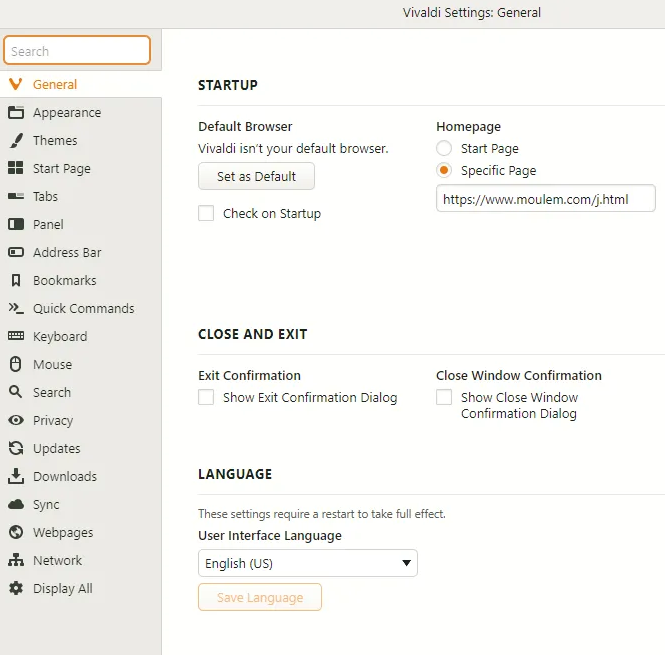This screenshot has height=655, width=665.
Task: Click the Display All gear icon
Action: click(16, 589)
